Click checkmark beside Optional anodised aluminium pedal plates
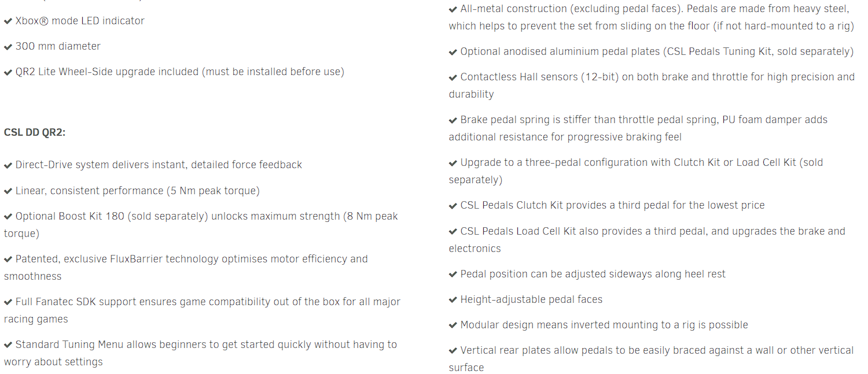868x374 pixels. click(x=453, y=52)
